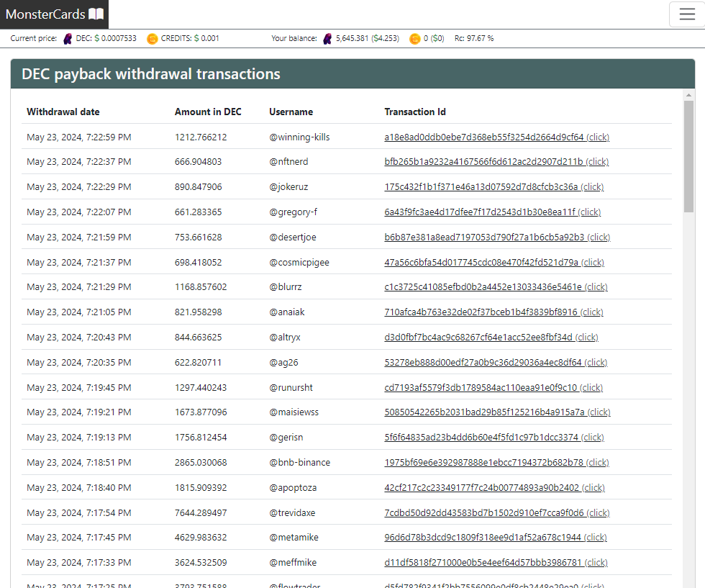Viewport: 705px width, 588px height.
Task: Select the Username column header
Action: click(291, 112)
